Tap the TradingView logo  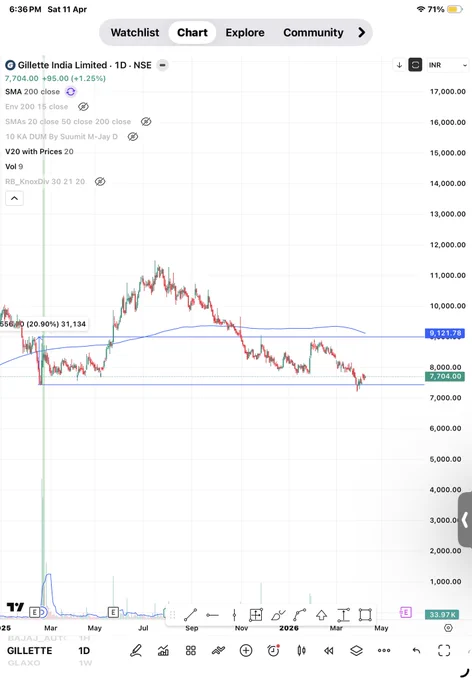(16, 607)
